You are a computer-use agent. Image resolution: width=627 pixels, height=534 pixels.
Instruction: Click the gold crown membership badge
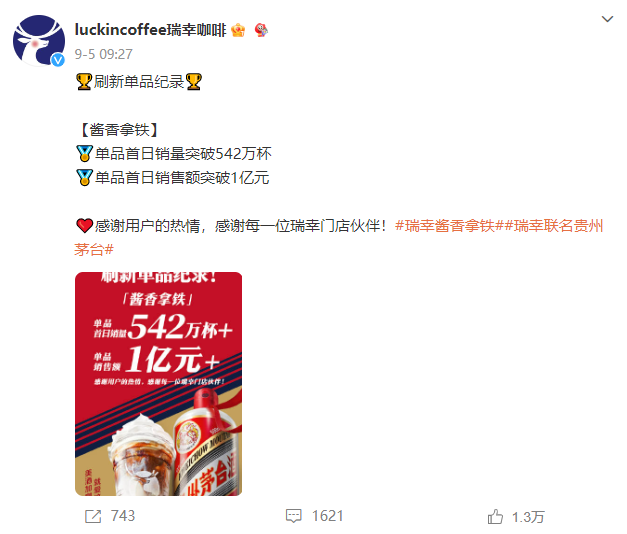(238, 30)
